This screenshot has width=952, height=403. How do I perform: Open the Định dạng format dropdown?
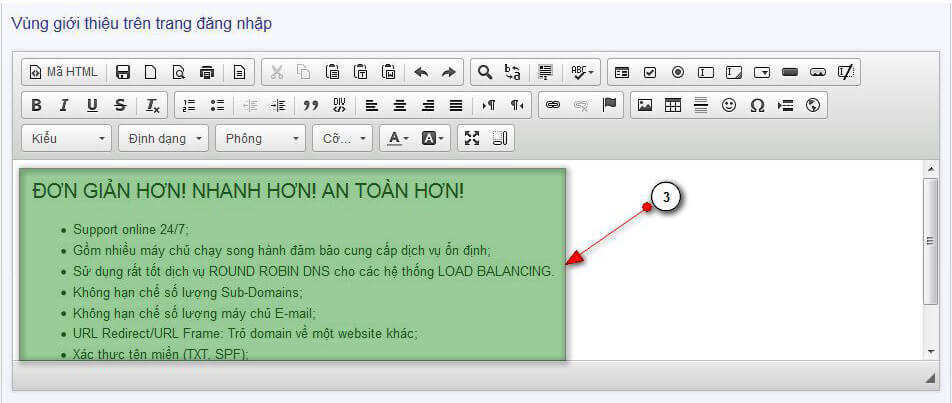coord(164,138)
